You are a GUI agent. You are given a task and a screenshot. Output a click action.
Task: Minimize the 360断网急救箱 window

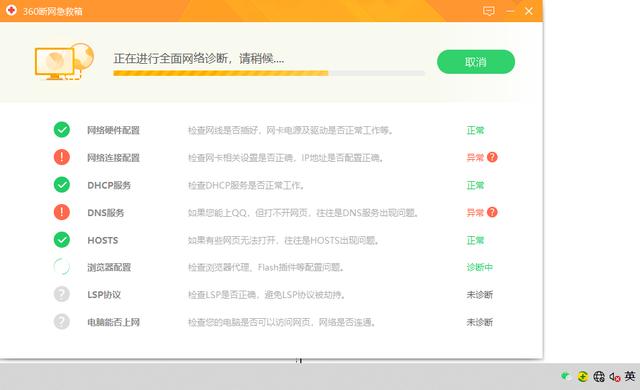click(510, 11)
